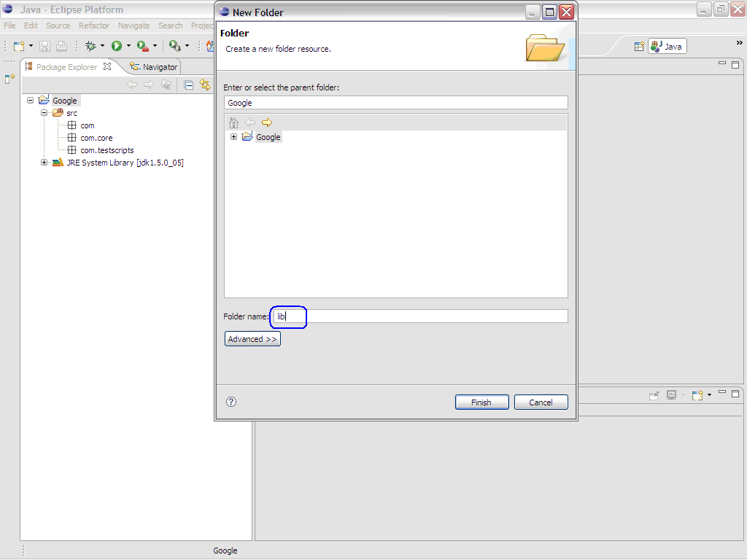Click the Open Console icon
The image size is (747, 560).
[697, 395]
